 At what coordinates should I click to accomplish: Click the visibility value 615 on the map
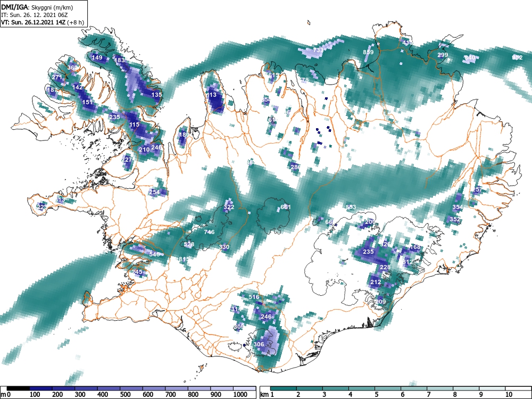coord(274,75)
